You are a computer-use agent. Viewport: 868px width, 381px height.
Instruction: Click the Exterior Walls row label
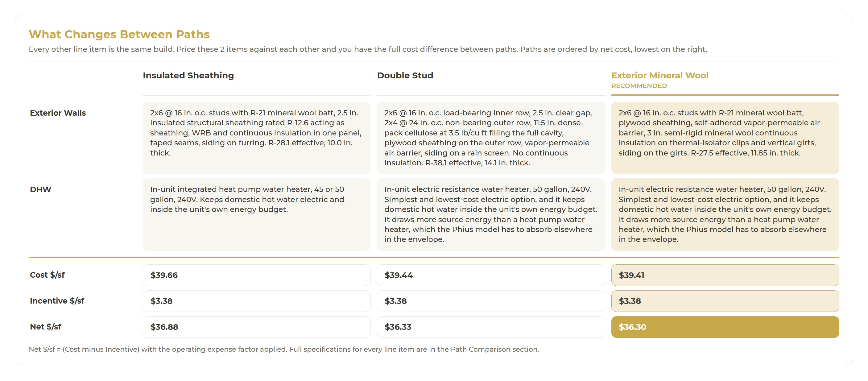pos(58,113)
